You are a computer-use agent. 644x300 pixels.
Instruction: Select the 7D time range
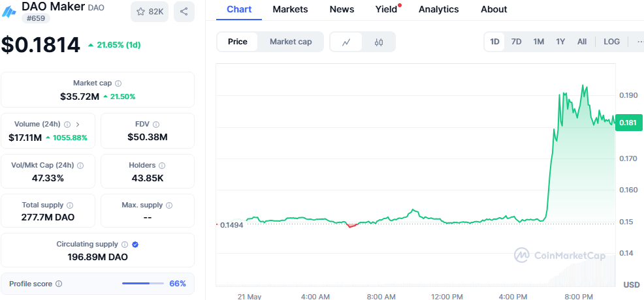[x=516, y=42]
